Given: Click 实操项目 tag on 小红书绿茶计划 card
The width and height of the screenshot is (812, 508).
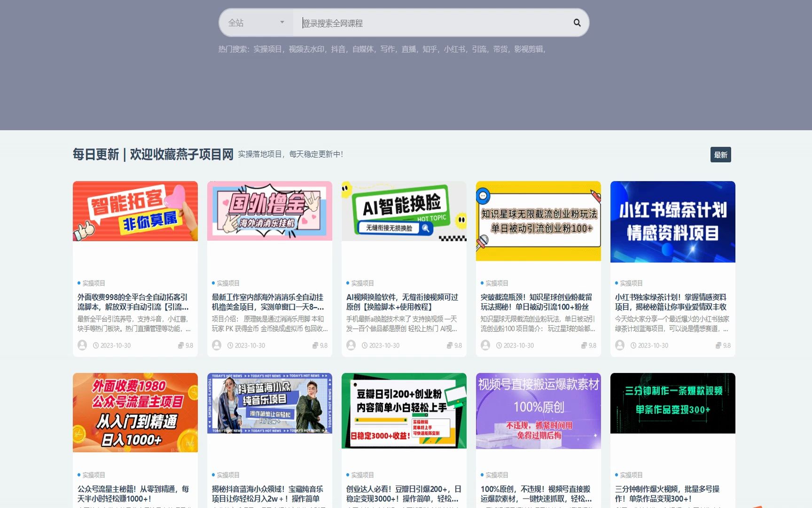Looking at the screenshot, I should [631, 283].
